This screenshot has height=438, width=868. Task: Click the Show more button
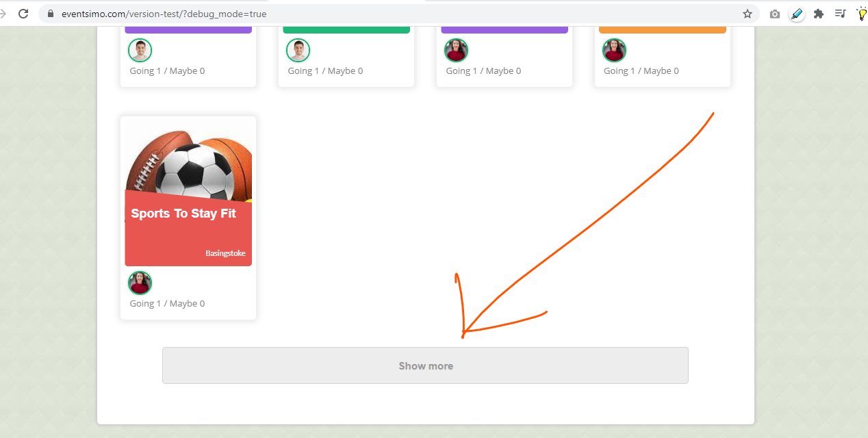425,365
